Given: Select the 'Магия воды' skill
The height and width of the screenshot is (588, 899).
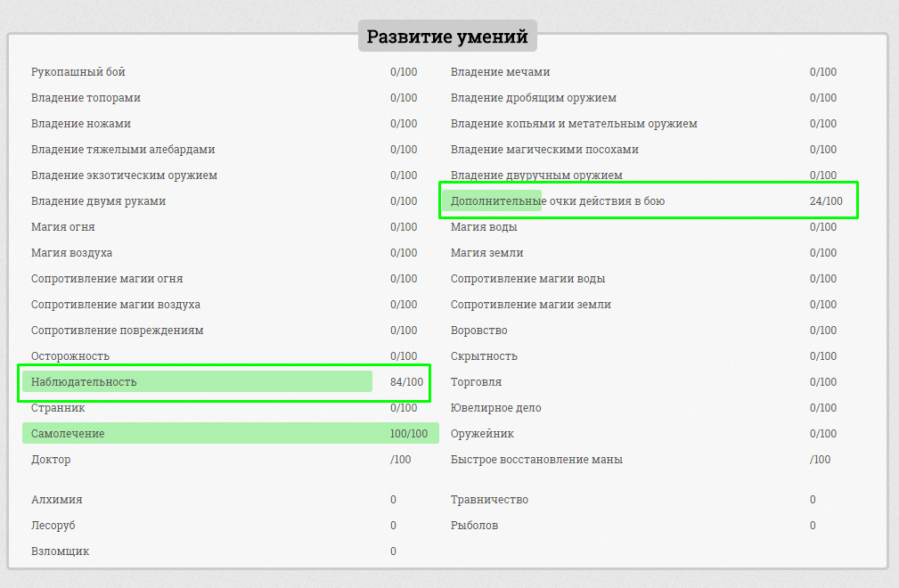Looking at the screenshot, I should click(x=484, y=226).
